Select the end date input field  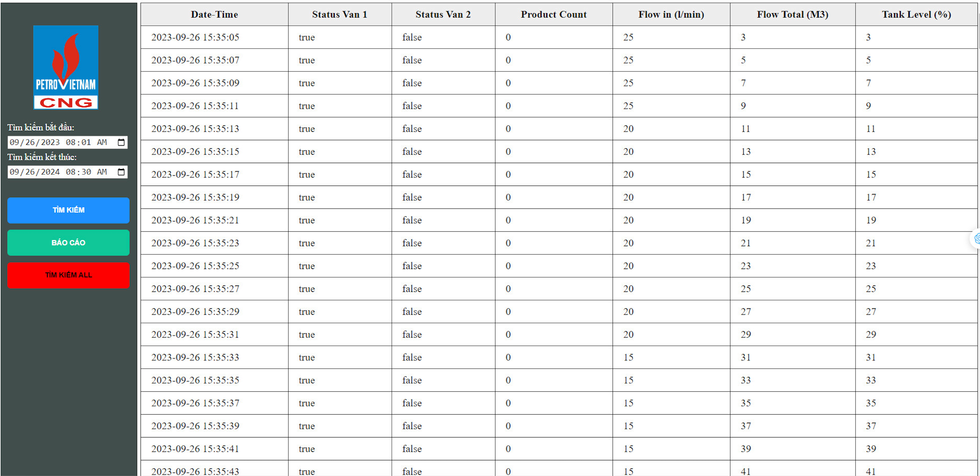pos(67,172)
